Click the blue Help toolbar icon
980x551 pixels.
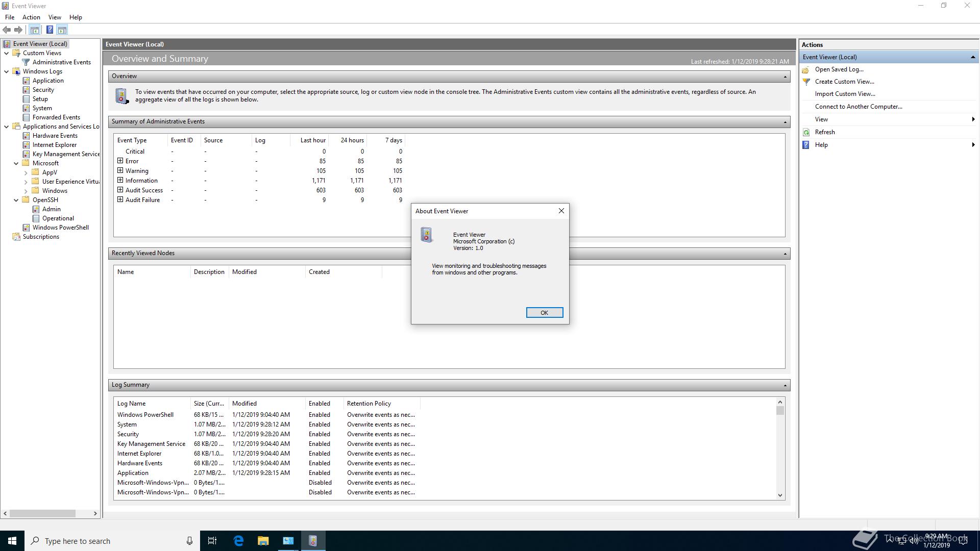(50, 30)
